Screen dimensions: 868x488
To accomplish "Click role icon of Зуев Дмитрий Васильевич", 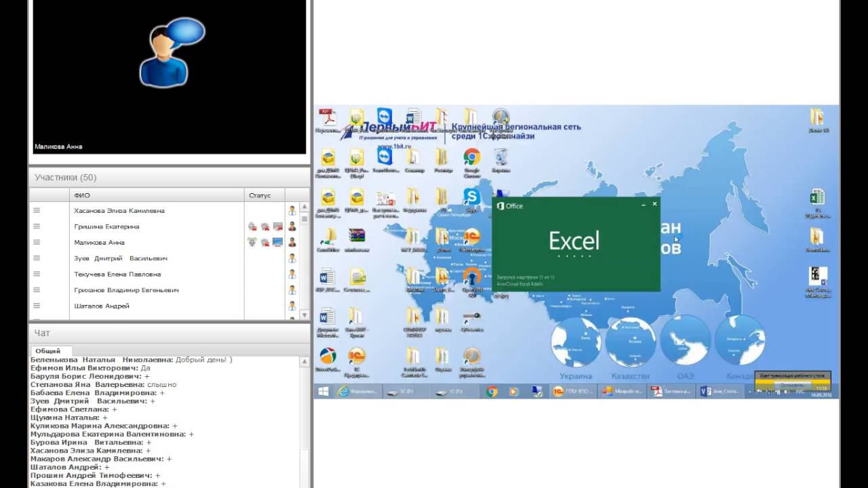I will click(292, 258).
